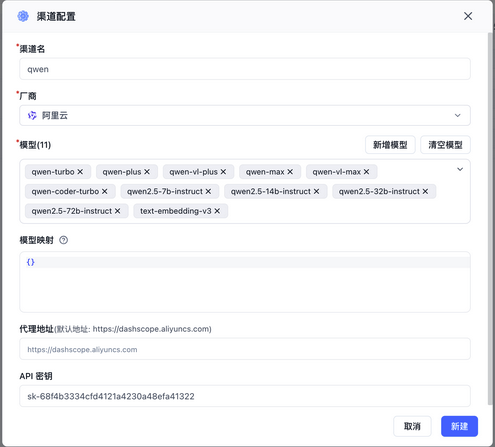This screenshot has width=495, height=447.
Task: Remove qwen-vl-max from models
Action: pyautogui.click(x=366, y=172)
